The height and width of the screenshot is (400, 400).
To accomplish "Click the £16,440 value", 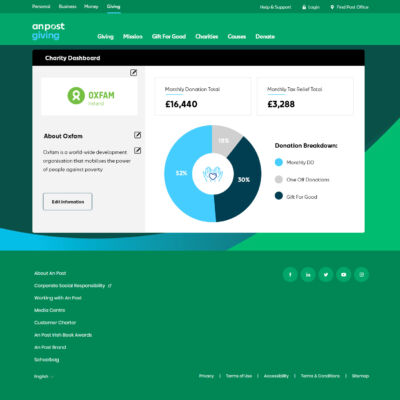I will [x=181, y=104].
